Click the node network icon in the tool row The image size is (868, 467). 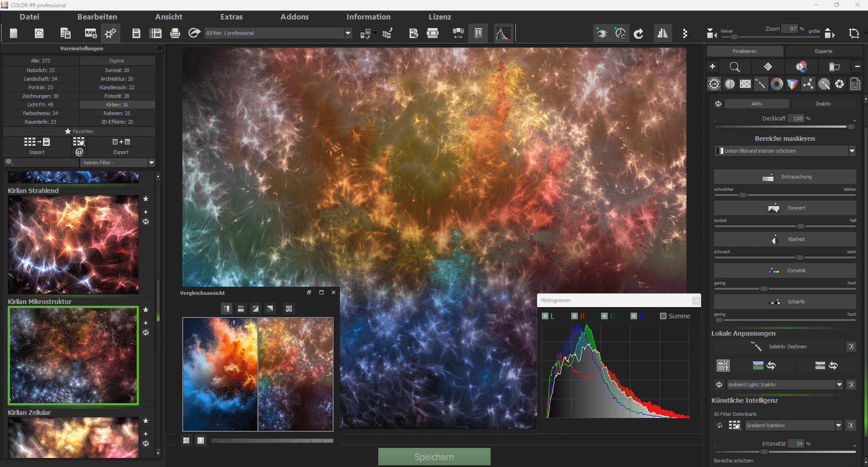[808, 84]
